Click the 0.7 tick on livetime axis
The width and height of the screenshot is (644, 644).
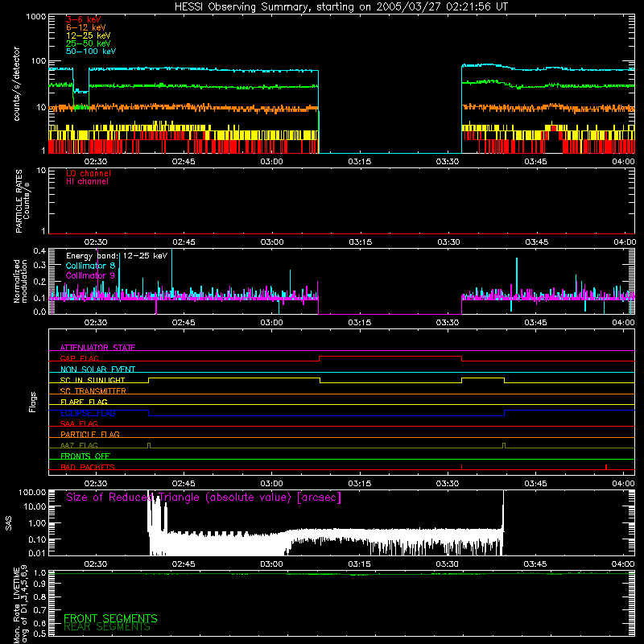click(x=39, y=610)
